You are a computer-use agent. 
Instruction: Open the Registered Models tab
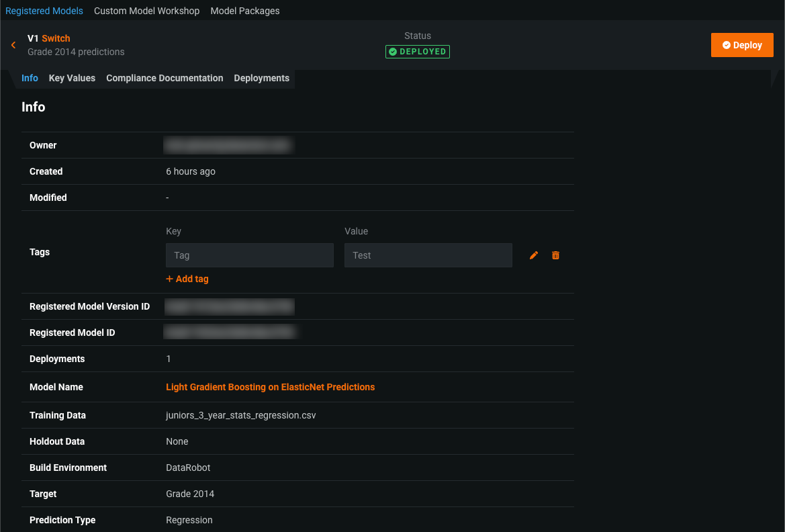(x=44, y=11)
